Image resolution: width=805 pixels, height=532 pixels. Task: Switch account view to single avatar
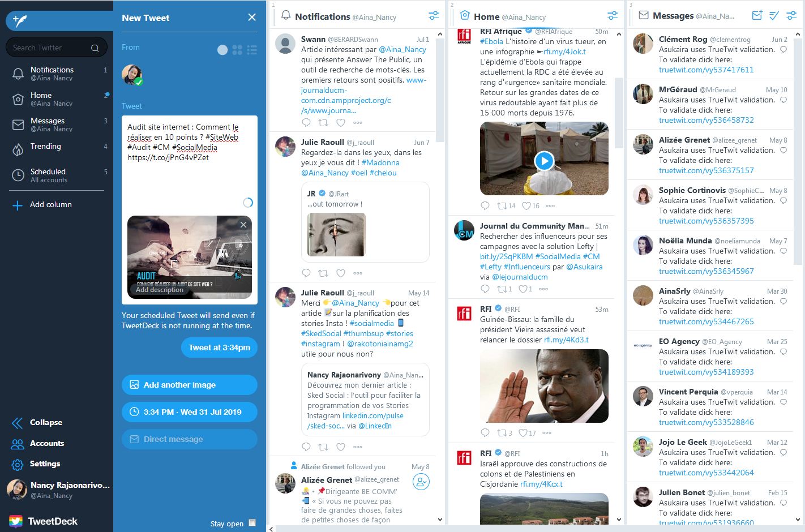[222, 50]
